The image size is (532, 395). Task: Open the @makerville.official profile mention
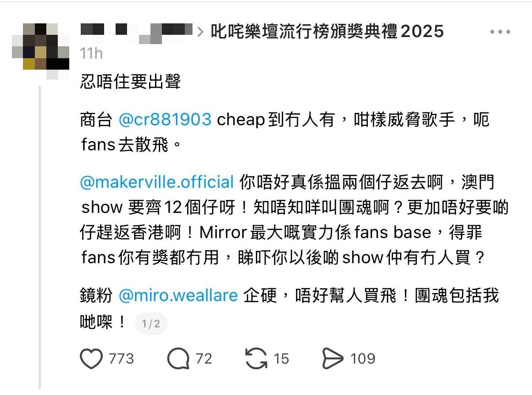(x=157, y=182)
